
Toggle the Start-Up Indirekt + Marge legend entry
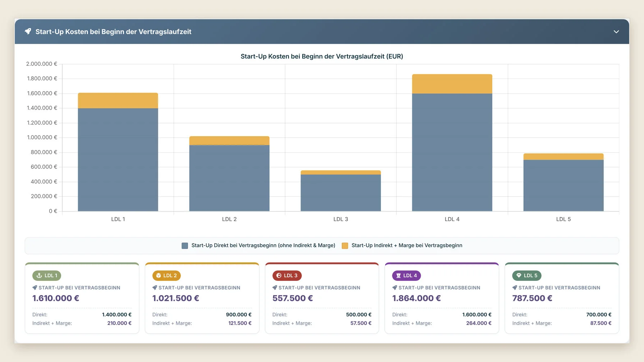coord(402,246)
